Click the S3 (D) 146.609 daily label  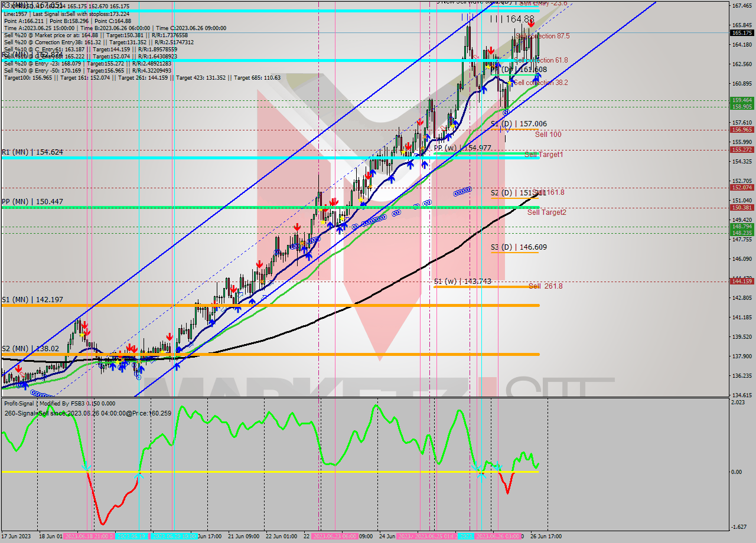519,247
